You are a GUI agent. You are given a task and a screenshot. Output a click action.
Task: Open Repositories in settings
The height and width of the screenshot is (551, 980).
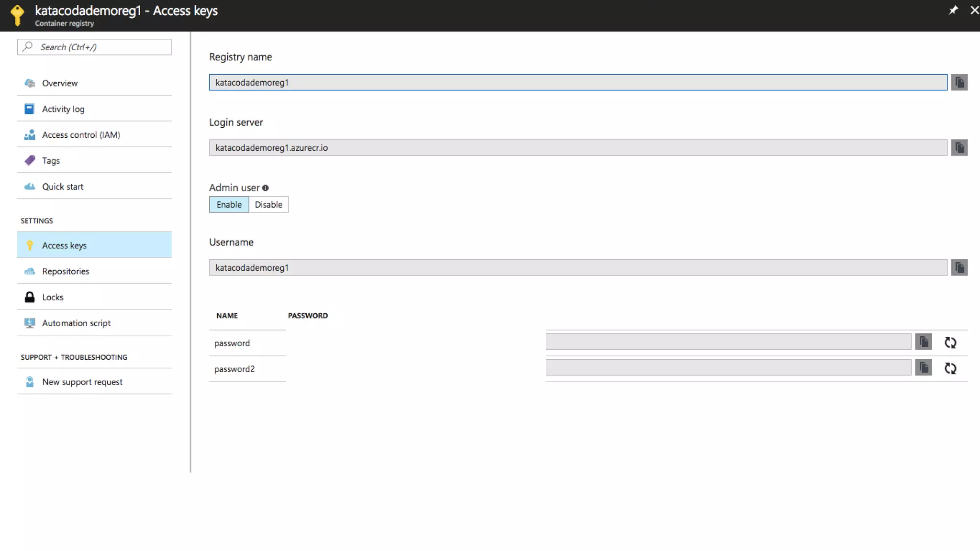[66, 271]
